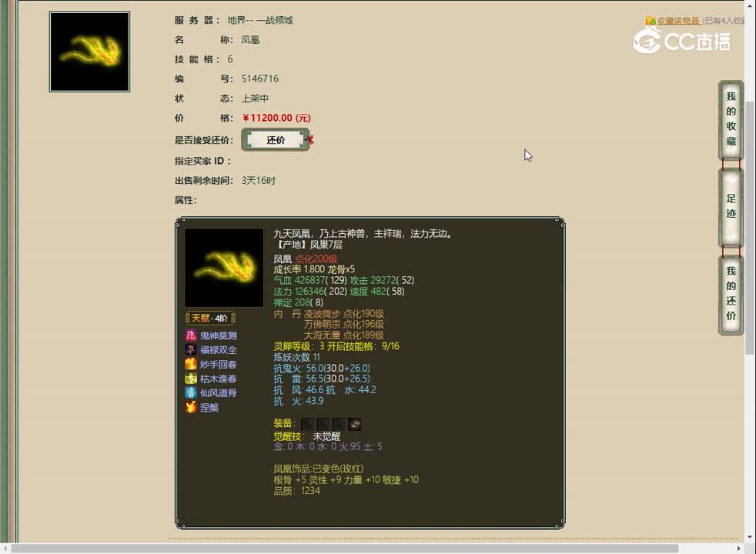
Task: Select the item number 5146716
Action: click(x=260, y=78)
